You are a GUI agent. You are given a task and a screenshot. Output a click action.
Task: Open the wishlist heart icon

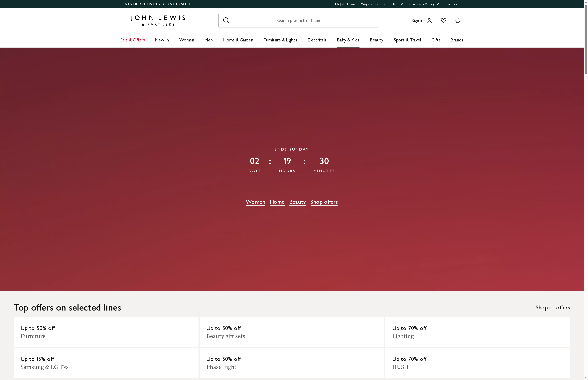(x=443, y=20)
